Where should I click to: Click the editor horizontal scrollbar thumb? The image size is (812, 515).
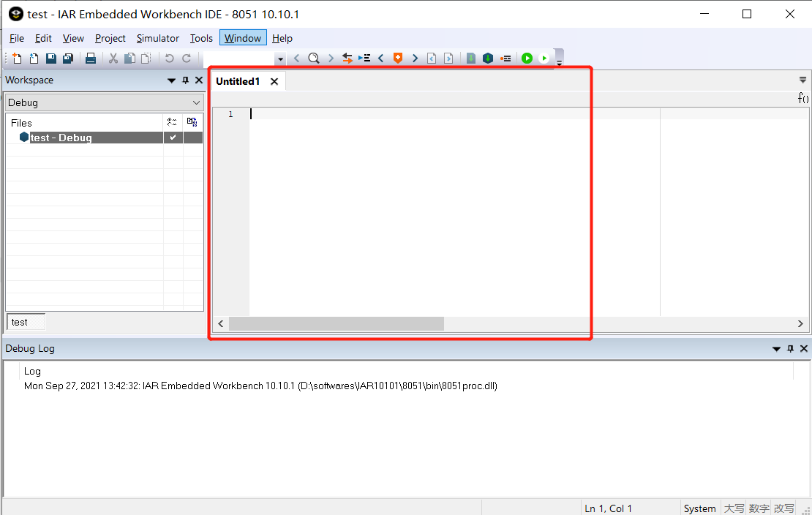336,324
